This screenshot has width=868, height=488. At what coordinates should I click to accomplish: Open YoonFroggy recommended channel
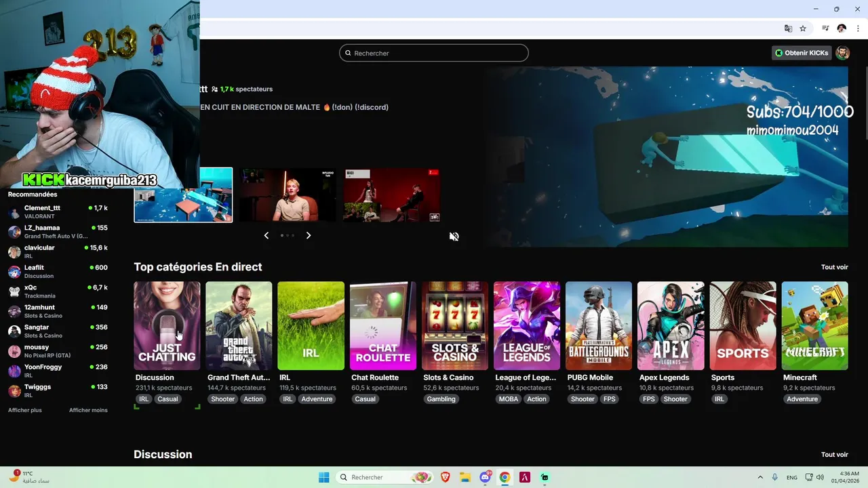58,371
